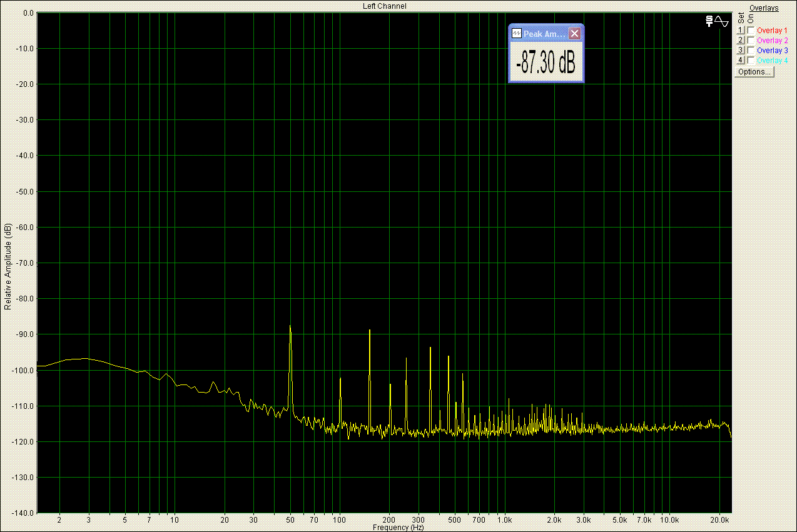Click the 100 frequency axis value
Viewport: 797px width, 532px height.
(340, 519)
